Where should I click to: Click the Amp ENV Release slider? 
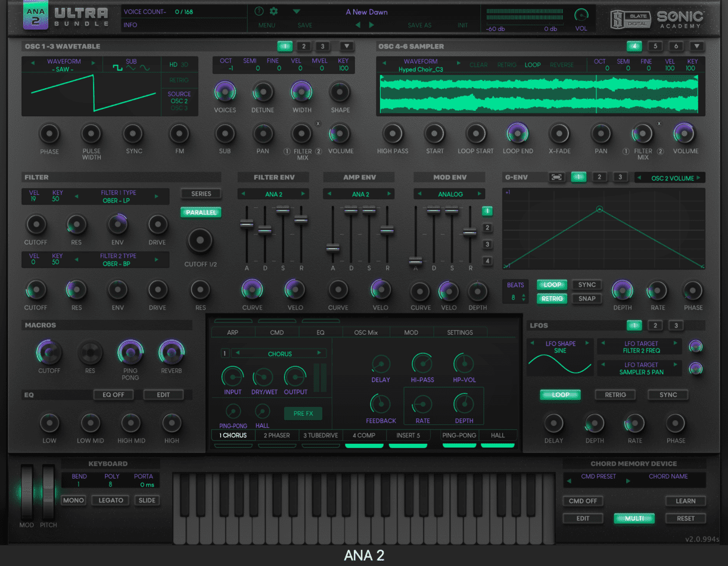387,230
